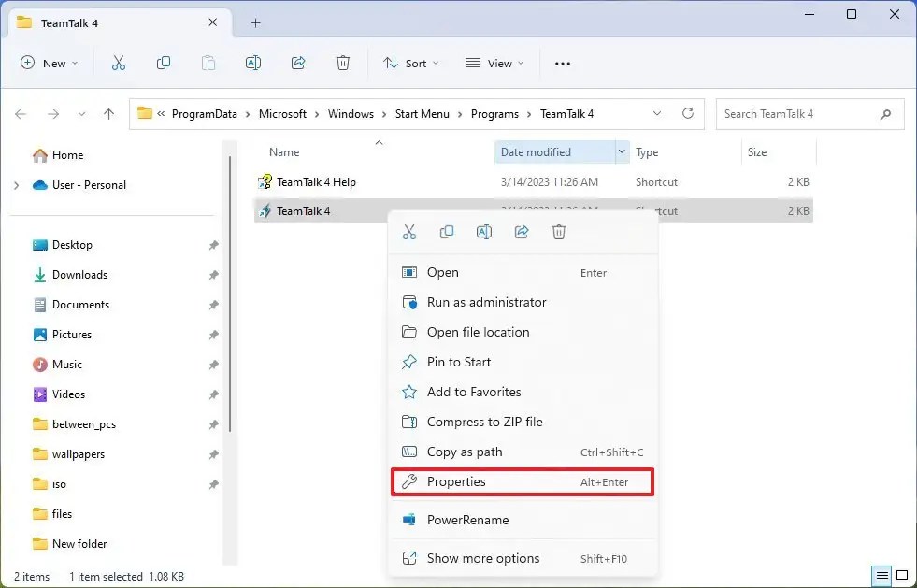Open the View options dropdown

[x=494, y=63]
